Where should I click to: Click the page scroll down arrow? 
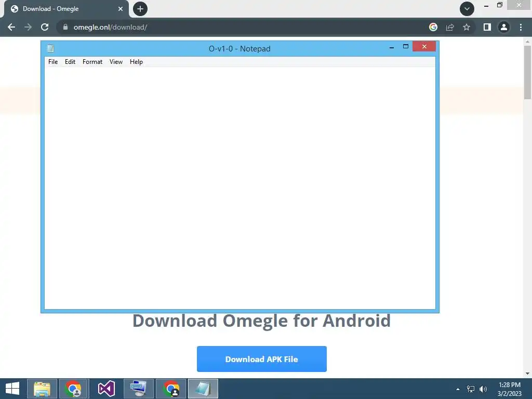click(x=527, y=374)
